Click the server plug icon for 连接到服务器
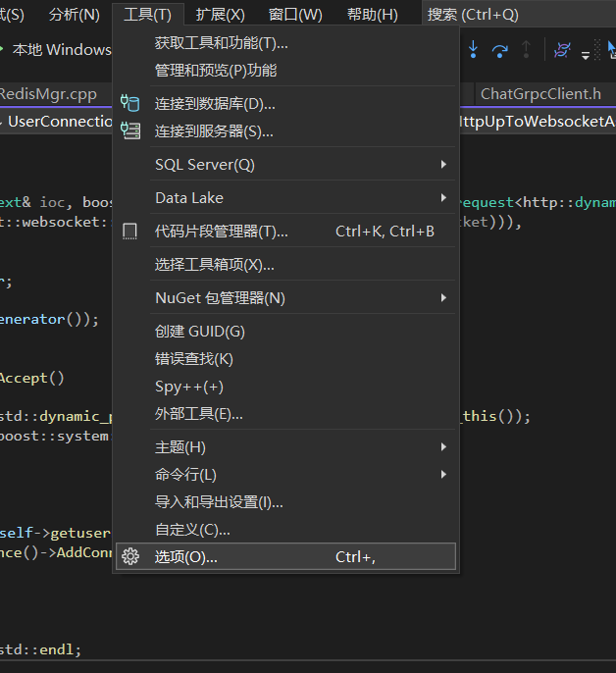Screen dimensions: 616x673 (130, 130)
